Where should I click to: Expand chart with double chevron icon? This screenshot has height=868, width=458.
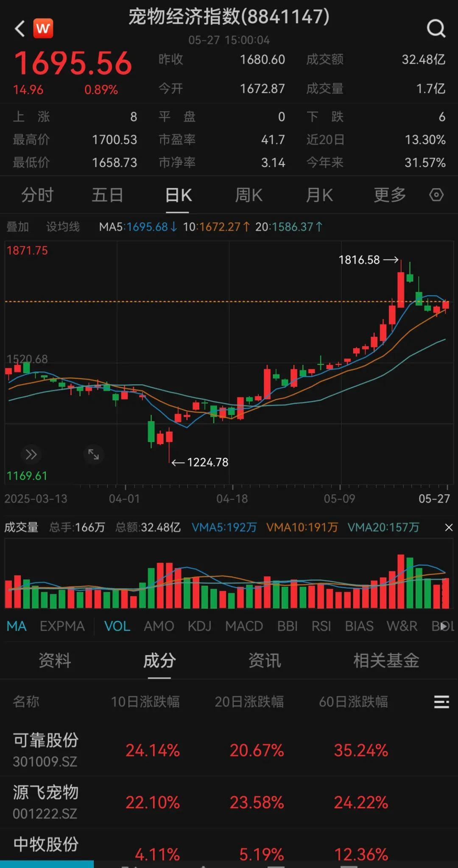click(x=31, y=455)
